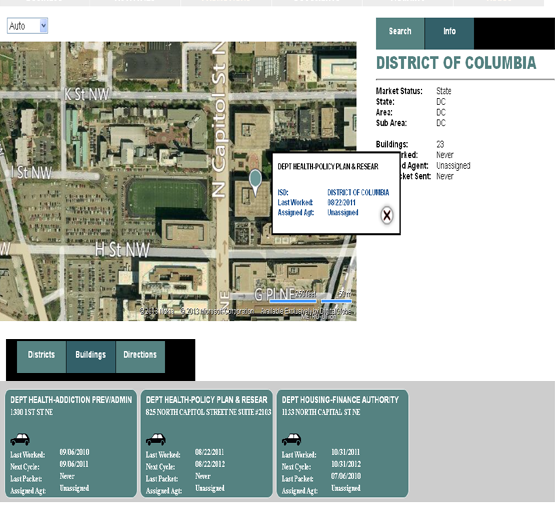Close the building info popup

tap(387, 215)
